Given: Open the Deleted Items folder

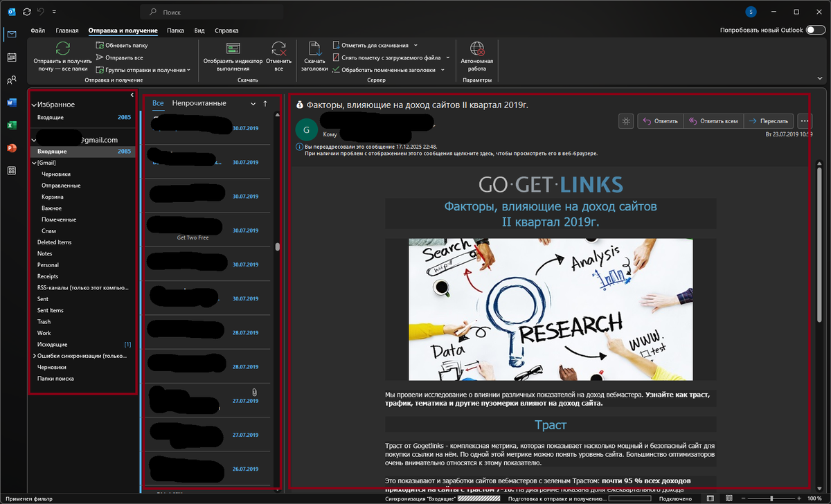Looking at the screenshot, I should coord(54,242).
